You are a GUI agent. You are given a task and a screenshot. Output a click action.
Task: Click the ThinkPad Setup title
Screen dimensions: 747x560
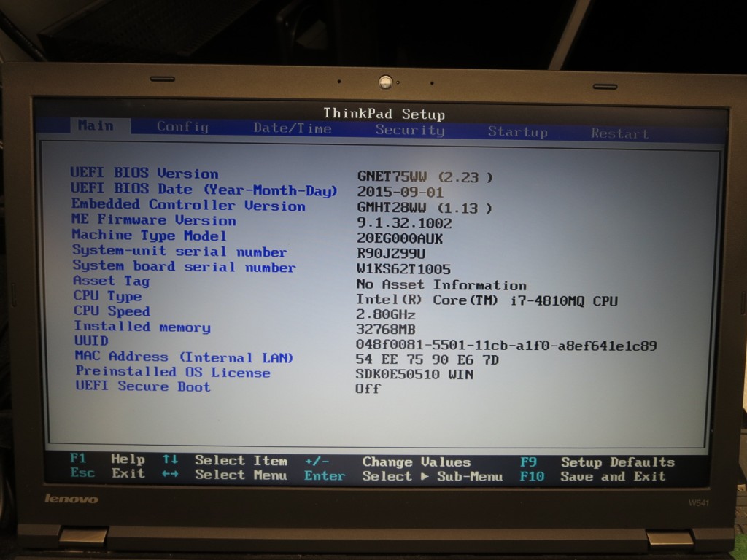click(384, 114)
